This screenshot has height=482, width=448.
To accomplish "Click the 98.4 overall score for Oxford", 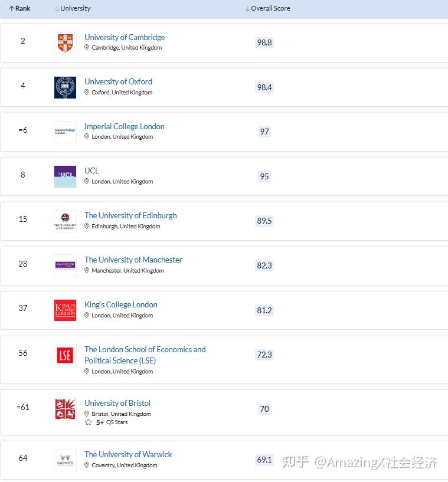I will [264, 87].
